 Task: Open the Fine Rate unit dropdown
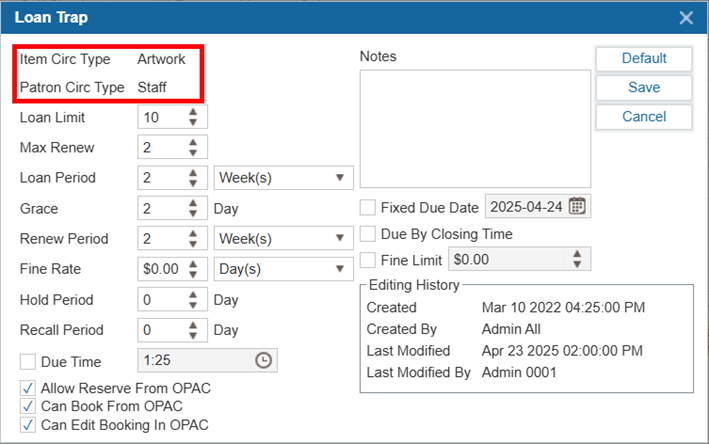tap(284, 269)
